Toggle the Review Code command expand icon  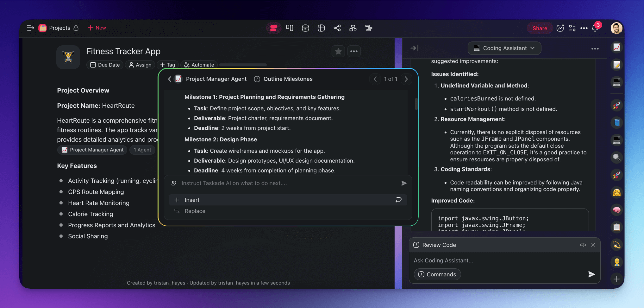583,245
